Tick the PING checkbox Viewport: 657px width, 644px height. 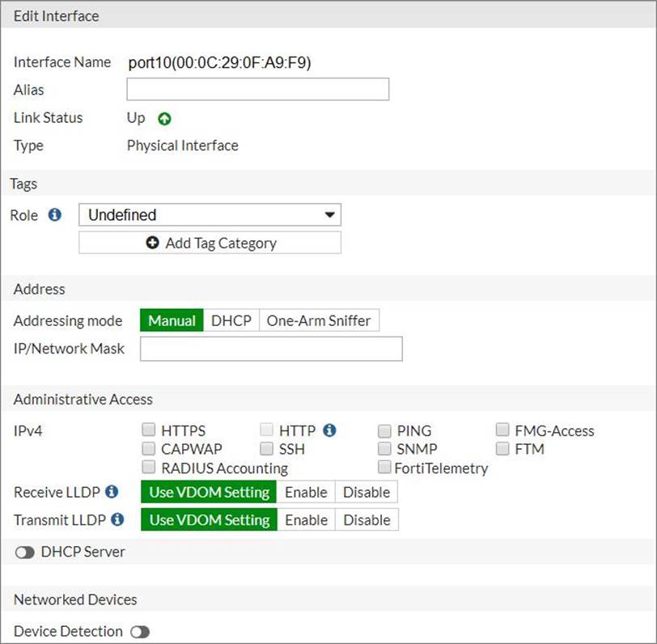point(384,430)
